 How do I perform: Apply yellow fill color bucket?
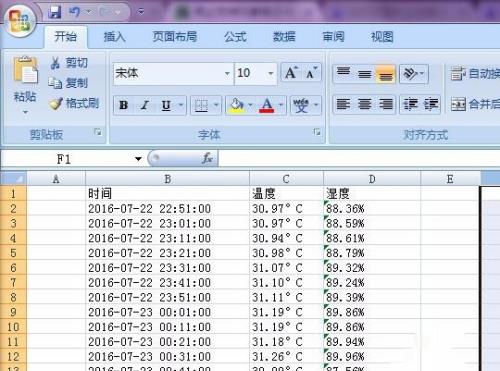point(236,105)
